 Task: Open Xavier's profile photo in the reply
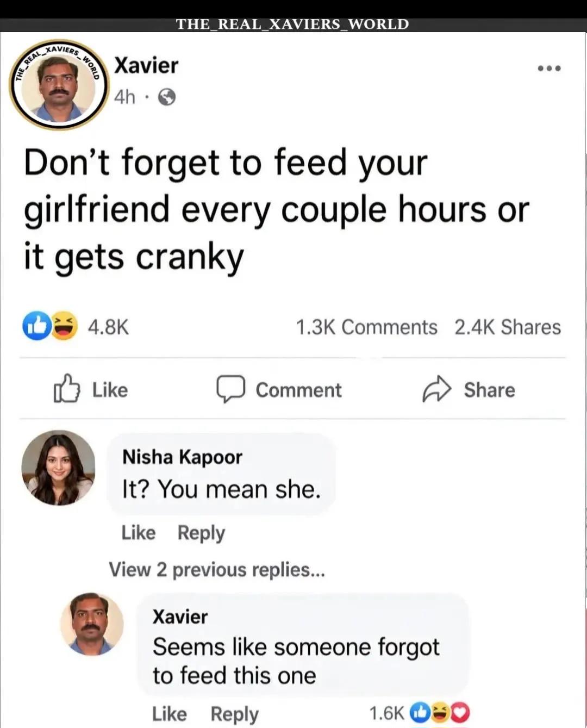point(91,624)
